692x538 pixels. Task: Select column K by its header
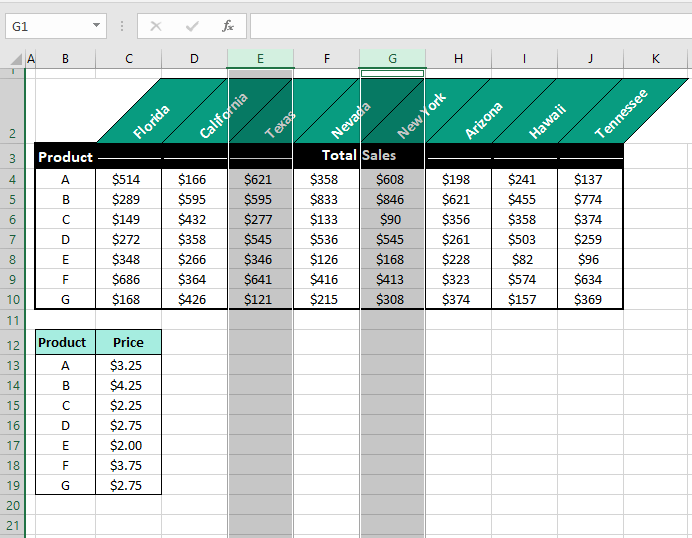pyautogui.click(x=656, y=59)
